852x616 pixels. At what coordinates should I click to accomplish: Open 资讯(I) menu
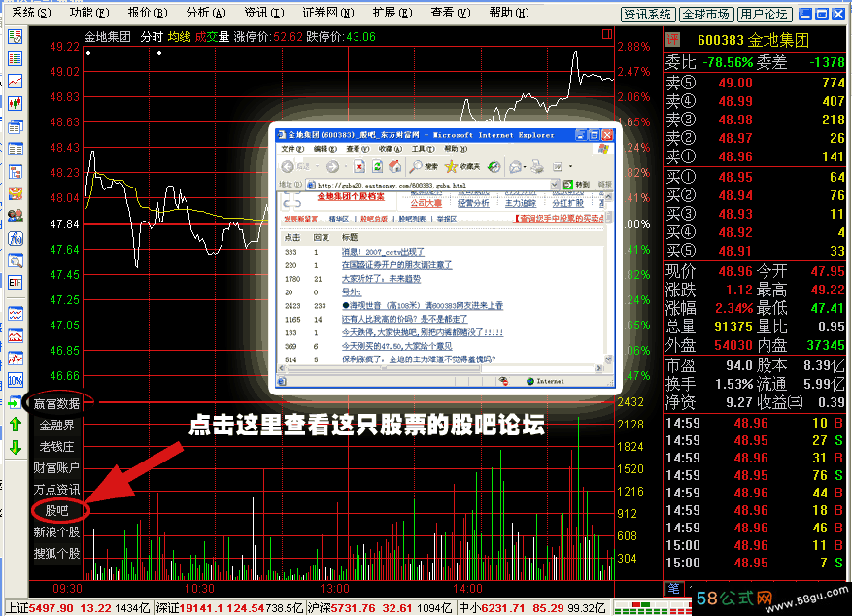tap(263, 12)
